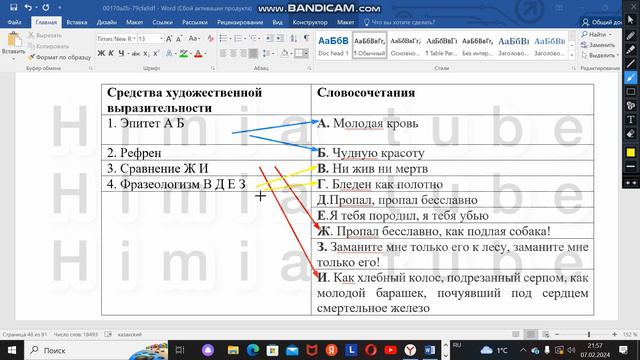Viewport: 640px width, 360px height.
Task: Align text left
Action: 223,53
